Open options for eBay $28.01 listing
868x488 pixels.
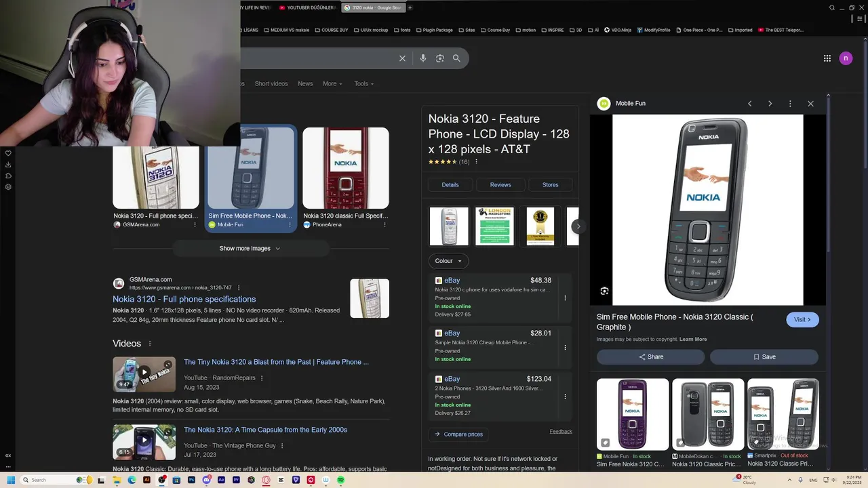coord(565,347)
